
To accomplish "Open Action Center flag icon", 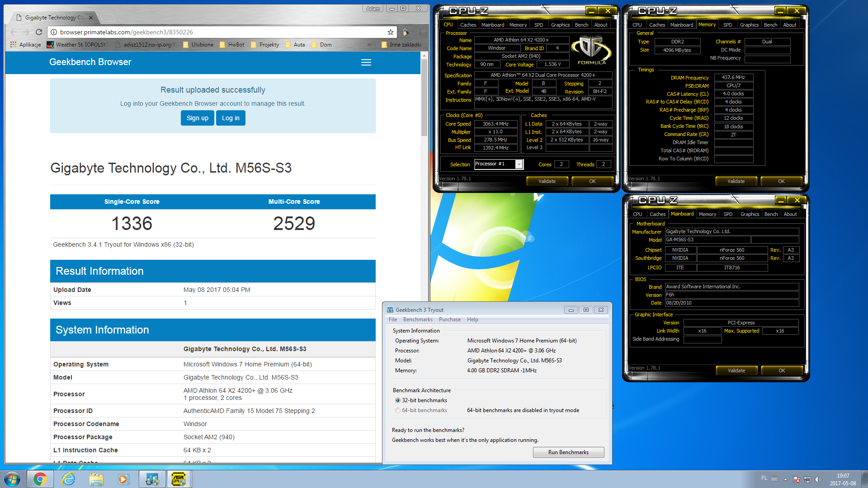I will 797,479.
